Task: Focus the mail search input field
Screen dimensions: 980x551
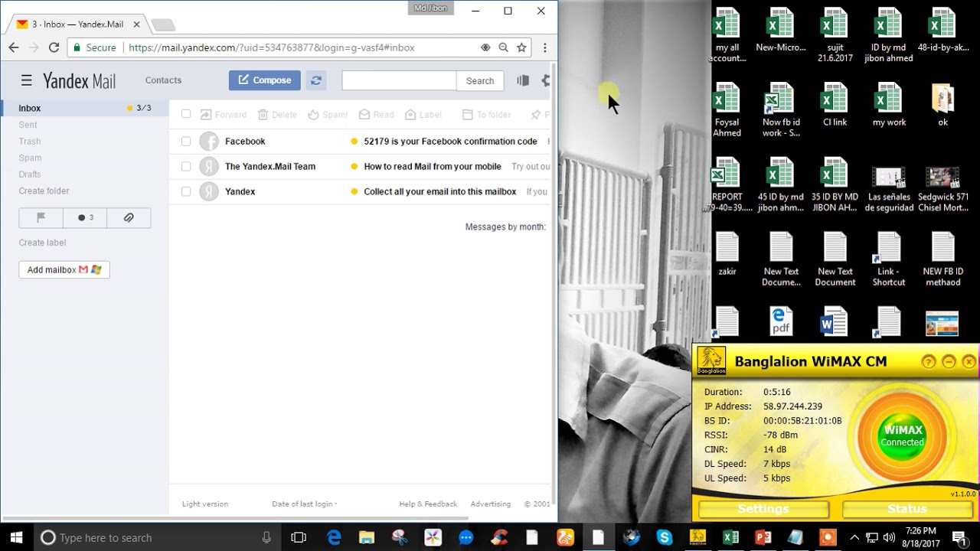Action: pyautogui.click(x=399, y=80)
